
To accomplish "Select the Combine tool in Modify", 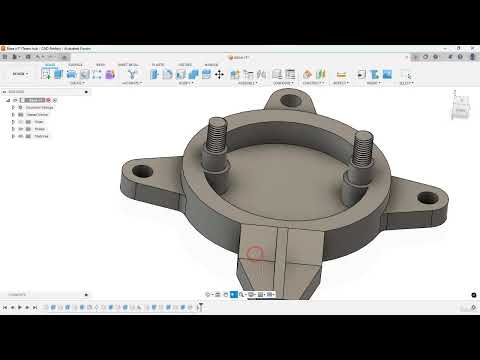I will (x=194, y=74).
